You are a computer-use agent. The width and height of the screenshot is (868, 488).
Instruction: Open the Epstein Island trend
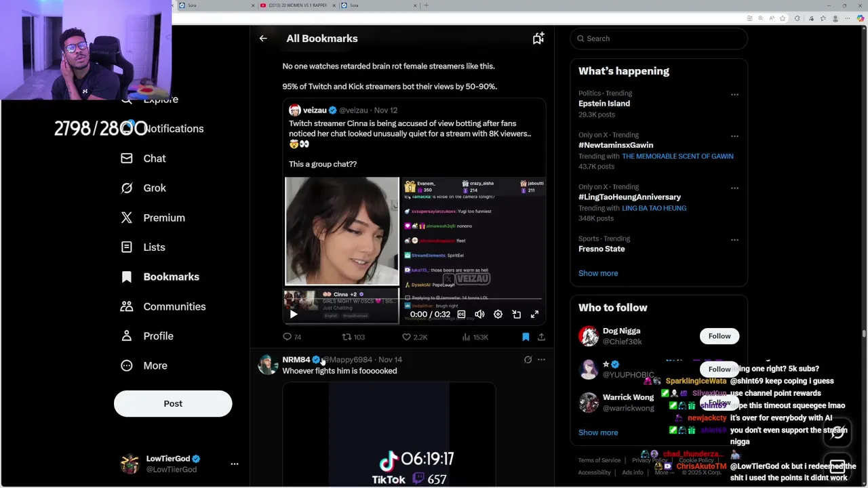tap(604, 104)
